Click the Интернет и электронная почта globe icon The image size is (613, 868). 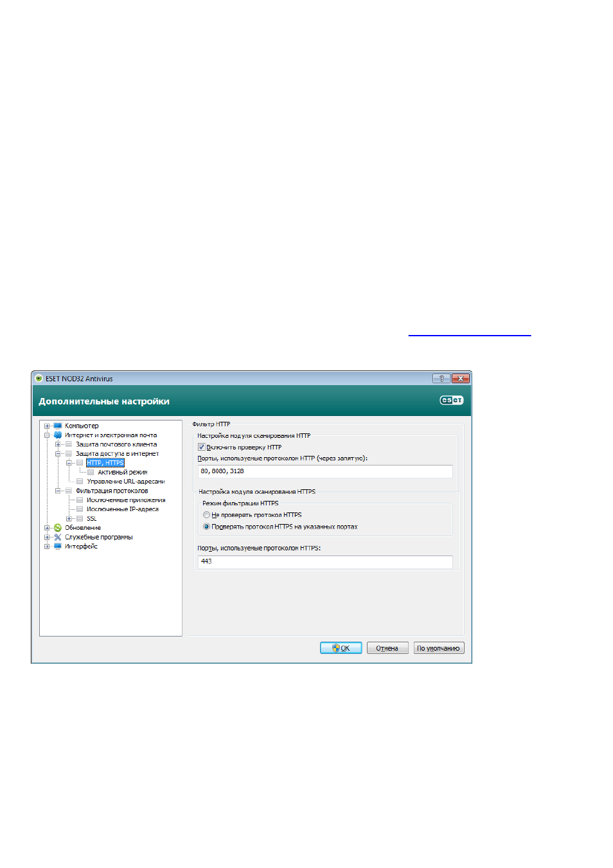point(58,435)
